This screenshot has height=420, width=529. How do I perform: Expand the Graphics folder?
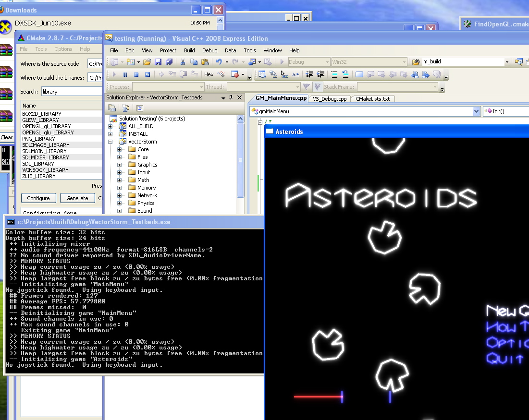click(119, 165)
